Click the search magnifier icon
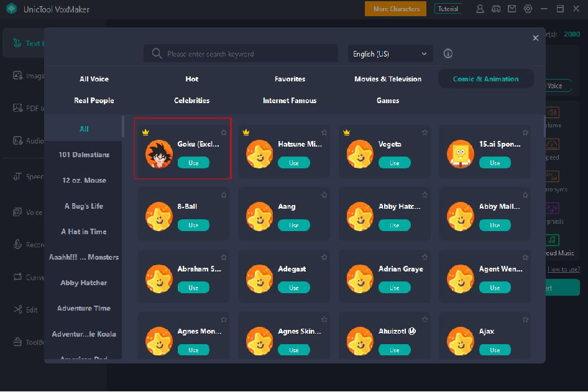This screenshot has height=392, width=588. pyautogui.click(x=157, y=53)
